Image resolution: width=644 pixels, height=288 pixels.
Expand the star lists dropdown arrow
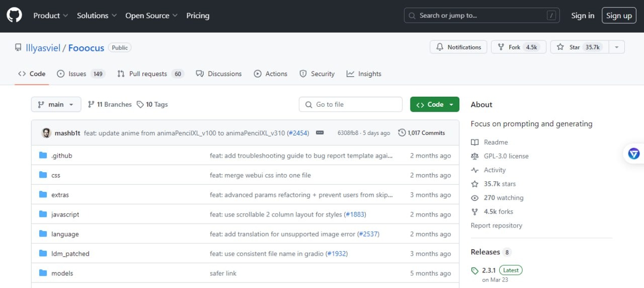pos(616,47)
